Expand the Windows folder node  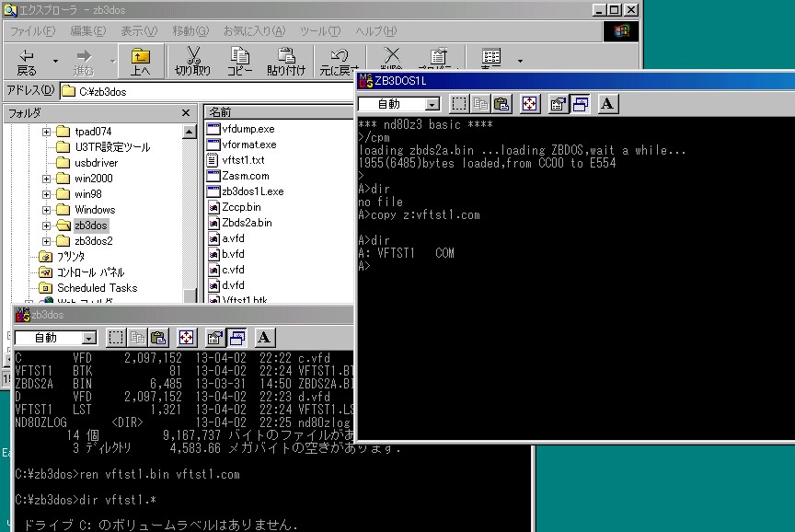click(46, 210)
